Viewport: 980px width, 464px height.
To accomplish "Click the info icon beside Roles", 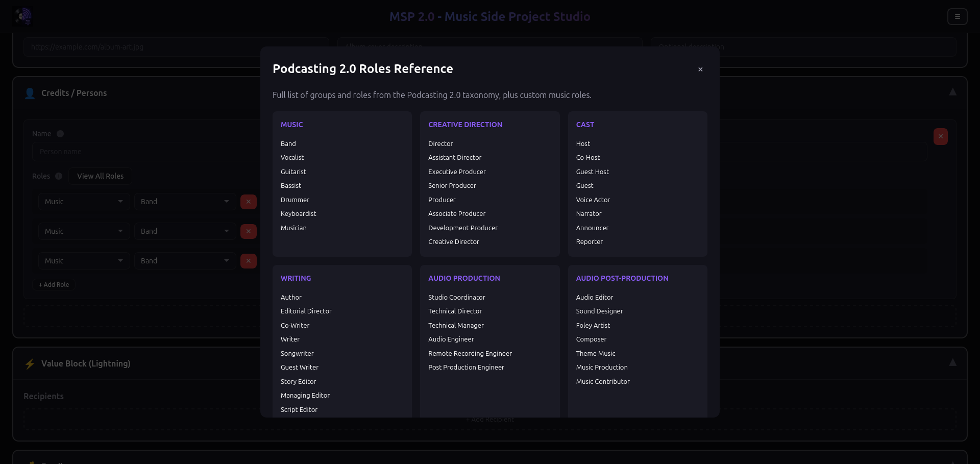I will 59,176.
